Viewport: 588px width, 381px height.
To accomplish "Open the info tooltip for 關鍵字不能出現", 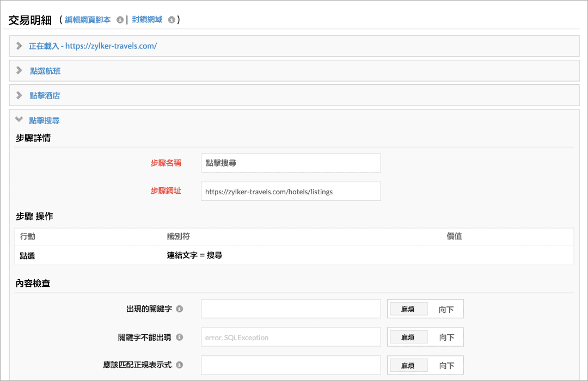I will 180,337.
